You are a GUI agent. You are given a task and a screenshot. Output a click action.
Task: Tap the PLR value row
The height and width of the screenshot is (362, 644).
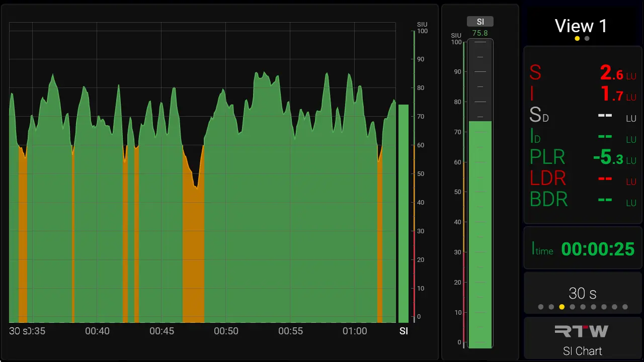(x=583, y=158)
